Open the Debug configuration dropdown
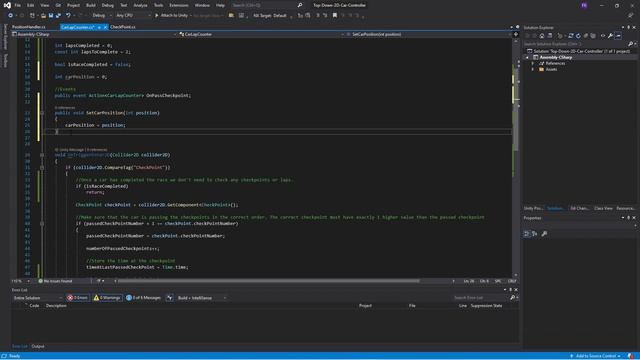This screenshot has width=640, height=360. 102,16
